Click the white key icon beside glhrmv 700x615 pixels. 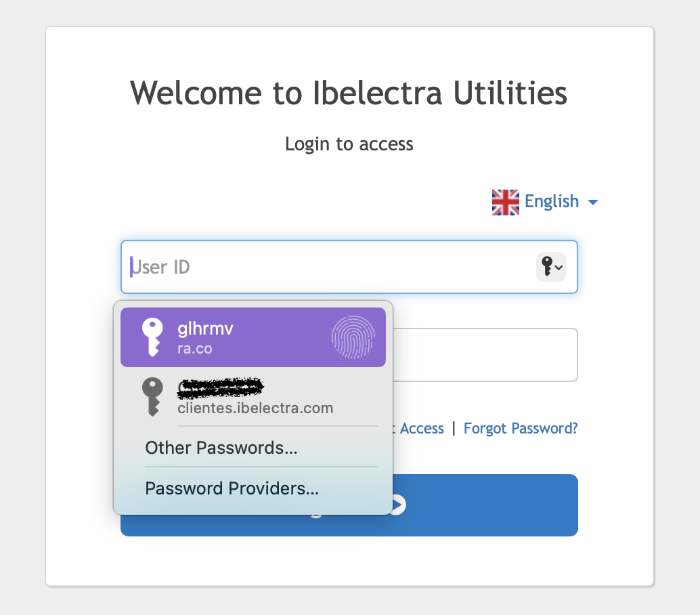click(x=152, y=337)
